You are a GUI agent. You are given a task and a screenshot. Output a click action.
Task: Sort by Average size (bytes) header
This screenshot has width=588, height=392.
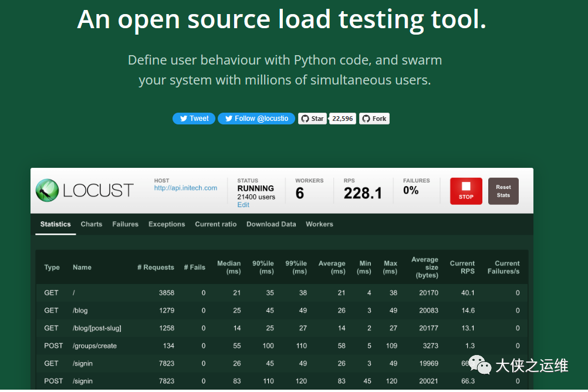click(x=425, y=268)
